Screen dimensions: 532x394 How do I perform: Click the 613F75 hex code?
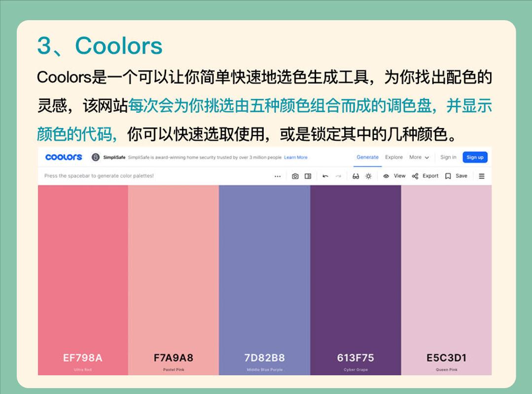355,358
